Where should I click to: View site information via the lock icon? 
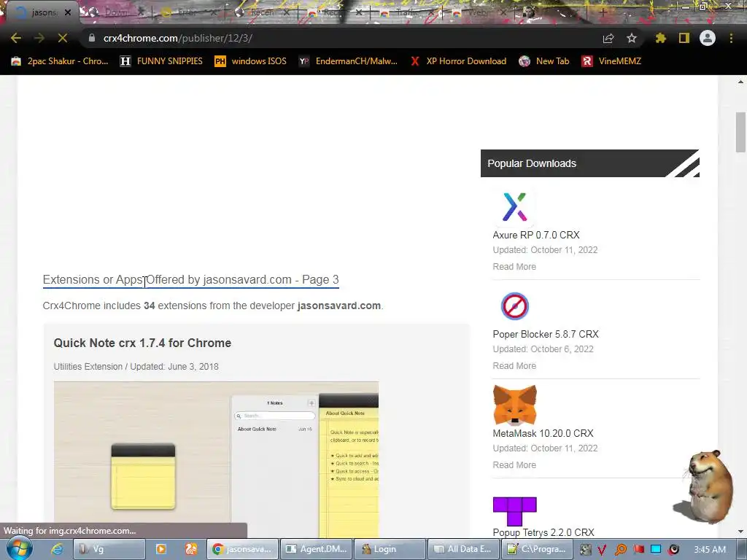[92, 38]
